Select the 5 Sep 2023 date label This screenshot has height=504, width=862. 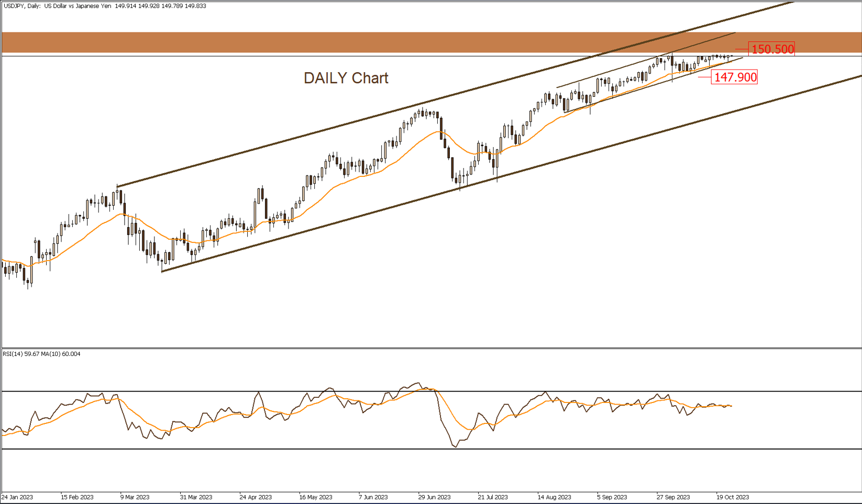point(612,497)
